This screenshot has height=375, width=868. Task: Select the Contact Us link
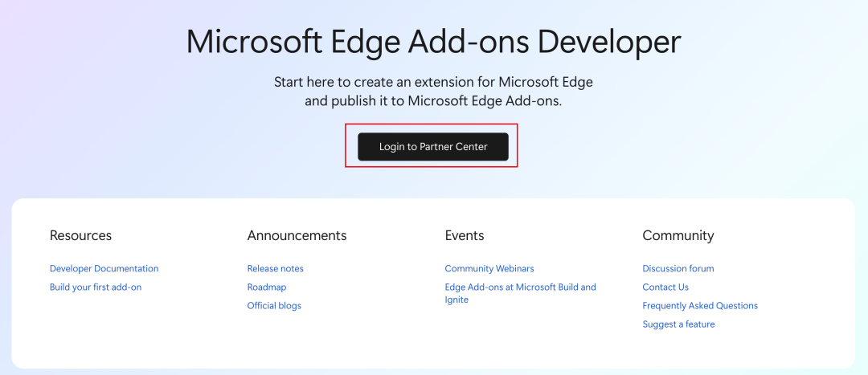(x=665, y=287)
